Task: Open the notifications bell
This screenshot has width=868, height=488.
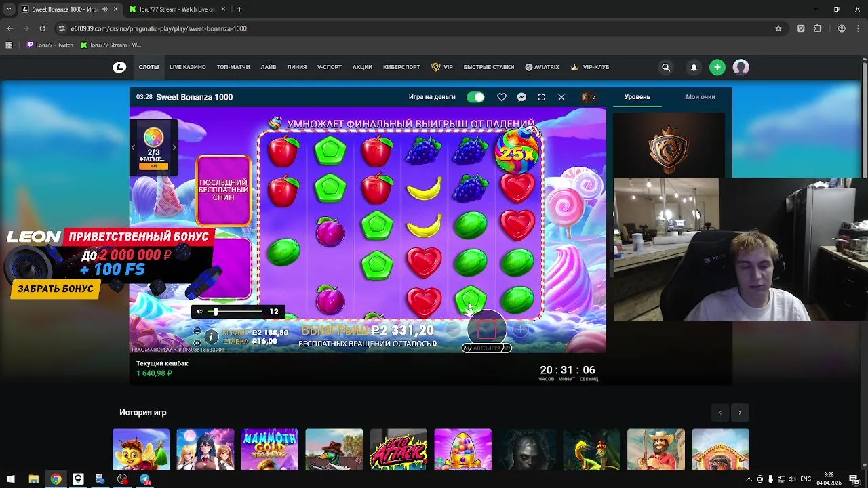Action: 694,67
